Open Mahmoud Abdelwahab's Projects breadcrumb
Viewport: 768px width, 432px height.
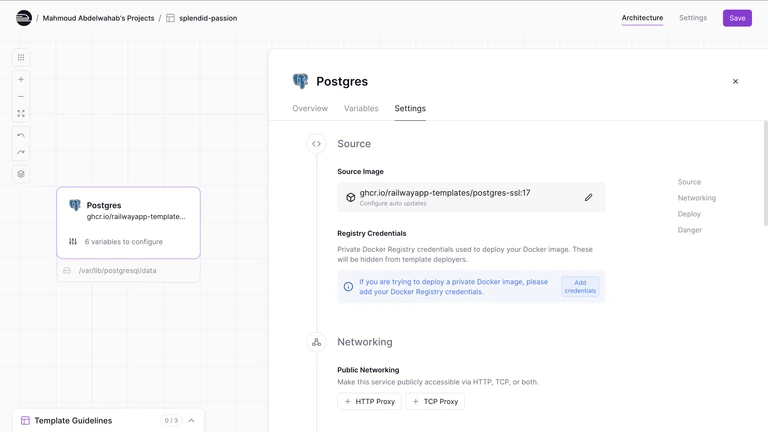[x=98, y=18]
